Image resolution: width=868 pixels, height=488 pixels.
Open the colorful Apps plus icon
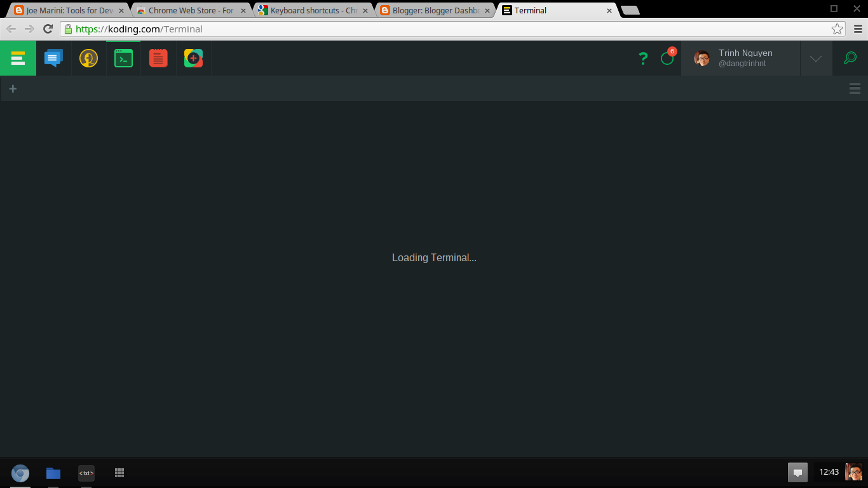[x=193, y=58]
